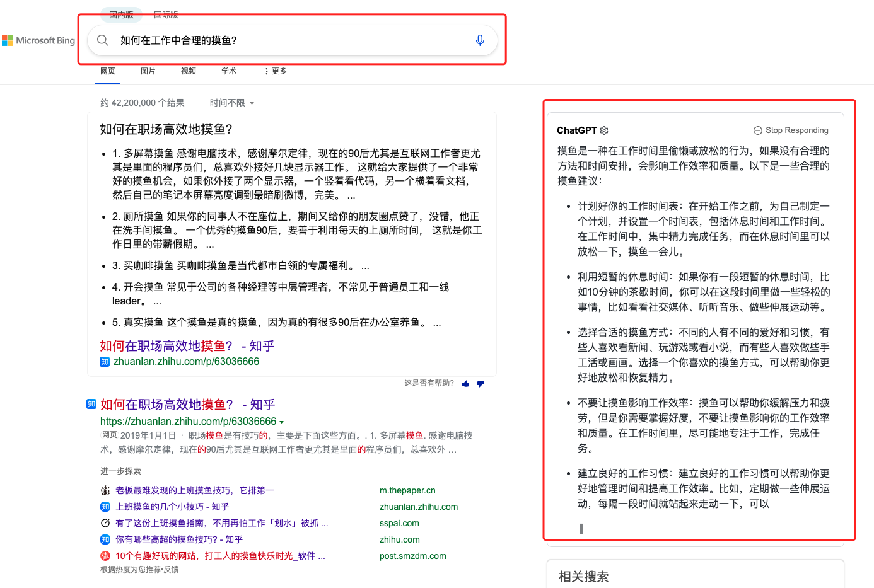The width and height of the screenshot is (874, 588).
Task: Click the snippet heading 如何在职场高效地摸鱼?
Action: pos(166,129)
